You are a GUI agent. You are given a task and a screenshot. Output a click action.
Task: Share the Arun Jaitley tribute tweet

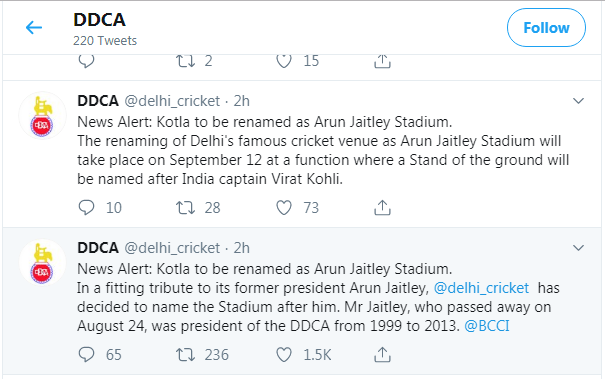tap(382, 354)
